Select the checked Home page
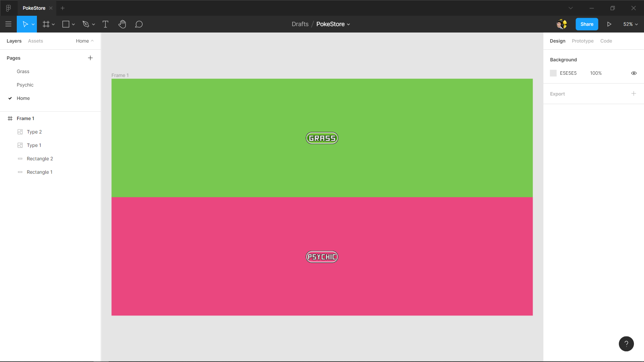Screen dimensions: 644x362 pyautogui.click(x=23, y=98)
